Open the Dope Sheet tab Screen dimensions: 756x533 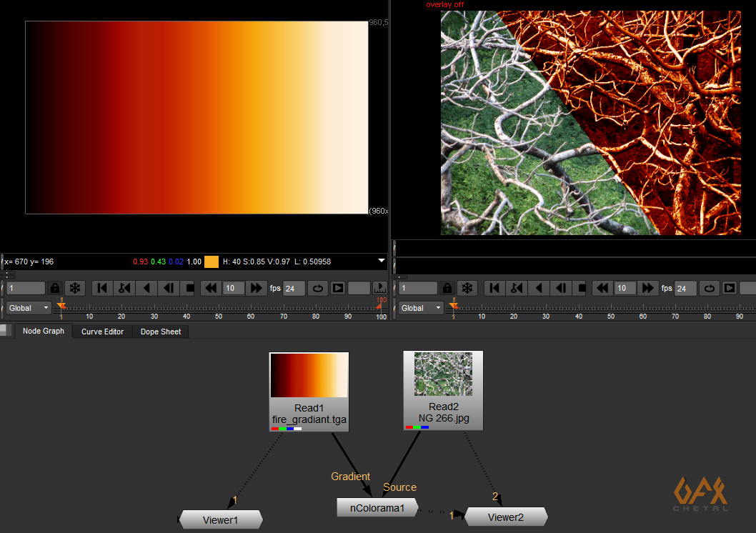click(160, 332)
